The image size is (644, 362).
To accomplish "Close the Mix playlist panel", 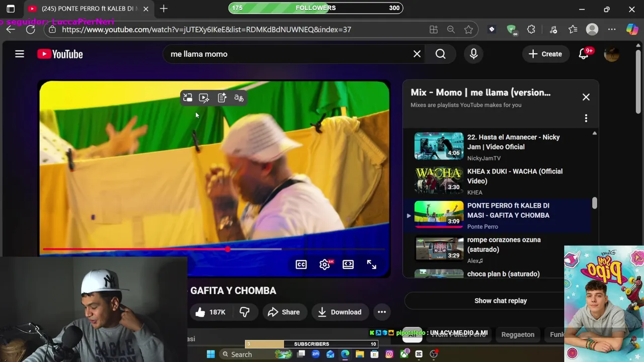I will tap(586, 97).
